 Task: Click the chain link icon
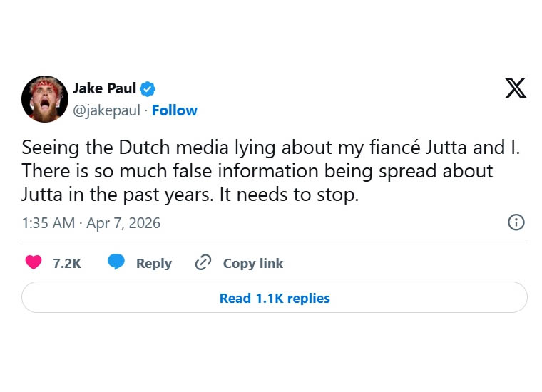pyautogui.click(x=203, y=263)
